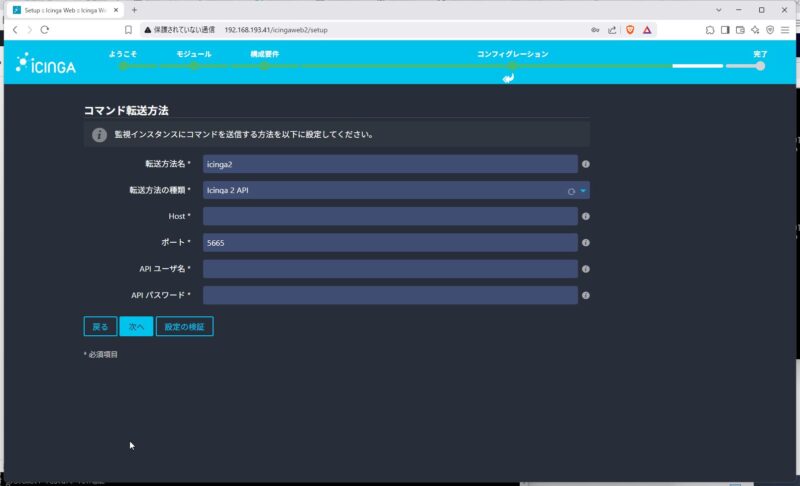
Task: Click 戻る button
Action: click(100, 326)
